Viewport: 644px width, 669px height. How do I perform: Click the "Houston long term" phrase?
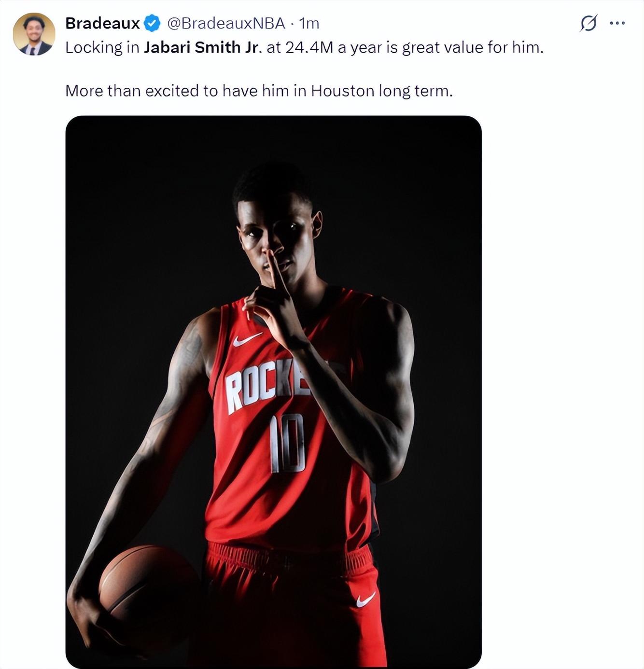(x=381, y=90)
